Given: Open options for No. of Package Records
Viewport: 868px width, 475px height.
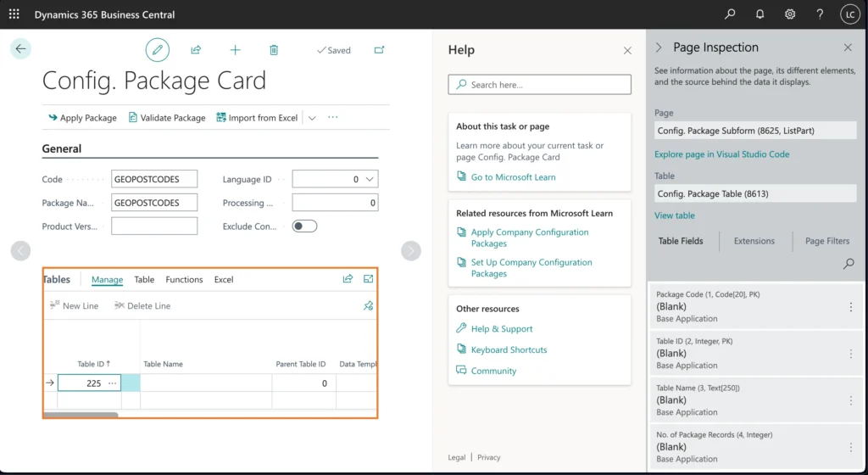Looking at the screenshot, I should 851,447.
